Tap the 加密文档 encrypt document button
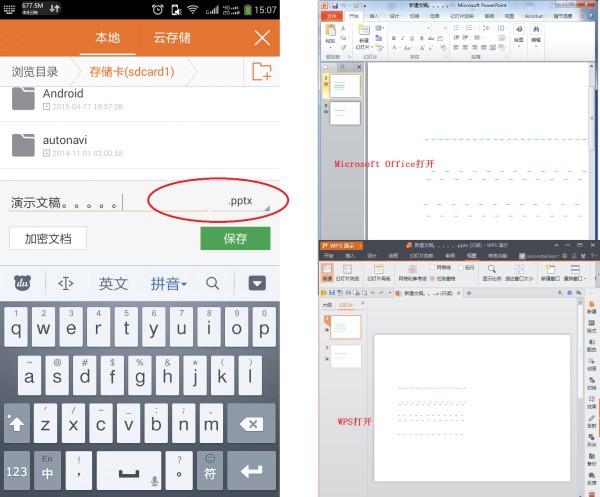600x497 pixels. coord(48,238)
